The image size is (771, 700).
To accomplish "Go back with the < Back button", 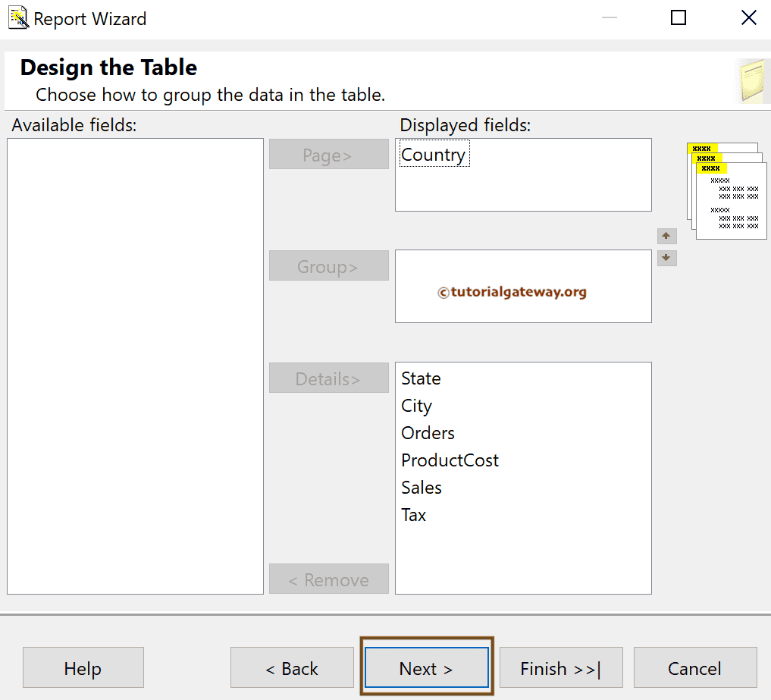I will 291,668.
